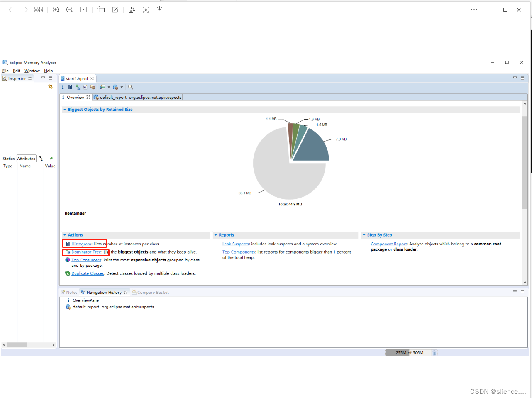532x398 pixels.
Task: Open the edit image pencil icon
Action: click(x=115, y=10)
